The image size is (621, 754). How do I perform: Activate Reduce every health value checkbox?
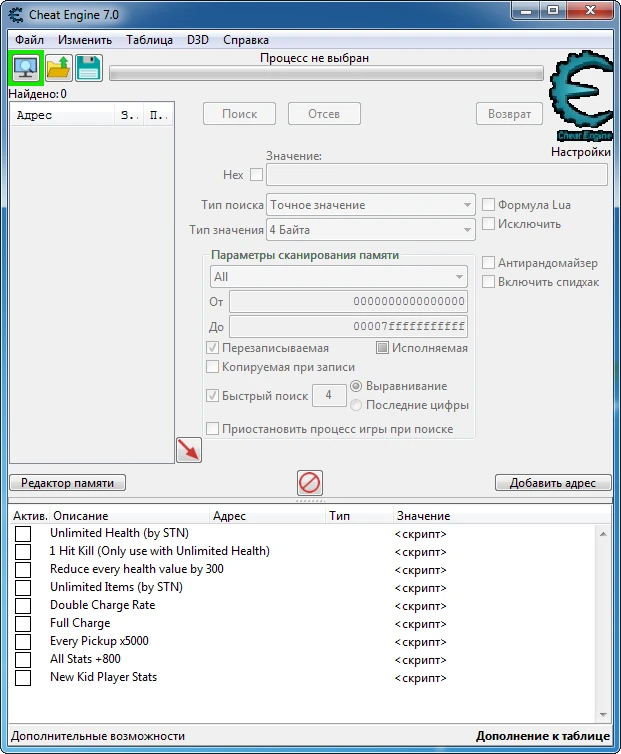(23, 570)
